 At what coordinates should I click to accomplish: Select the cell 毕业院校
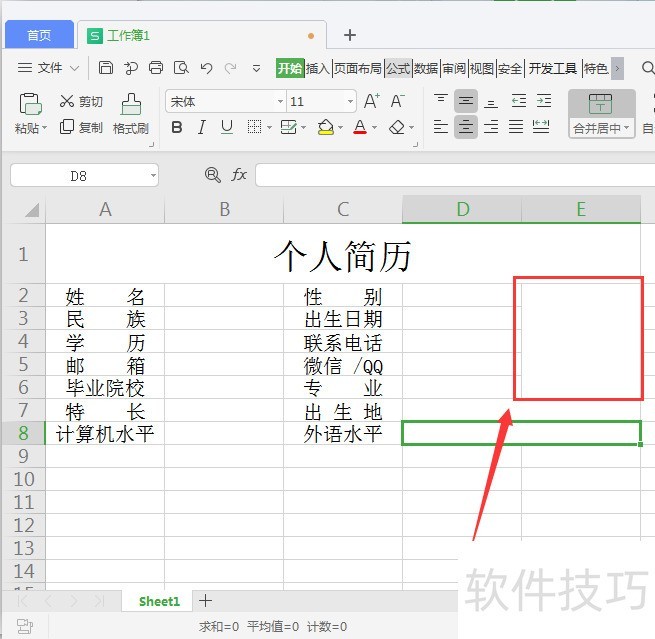click(x=105, y=387)
